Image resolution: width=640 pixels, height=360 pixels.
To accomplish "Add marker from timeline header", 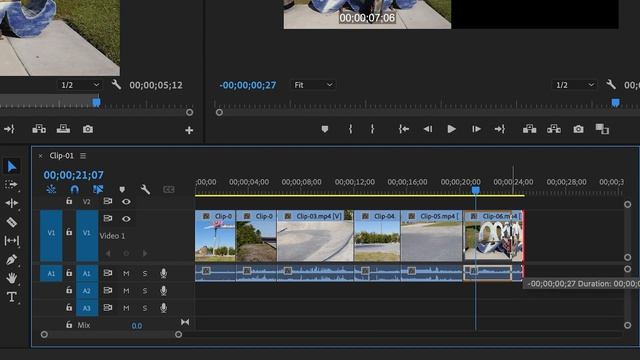I will (122, 189).
